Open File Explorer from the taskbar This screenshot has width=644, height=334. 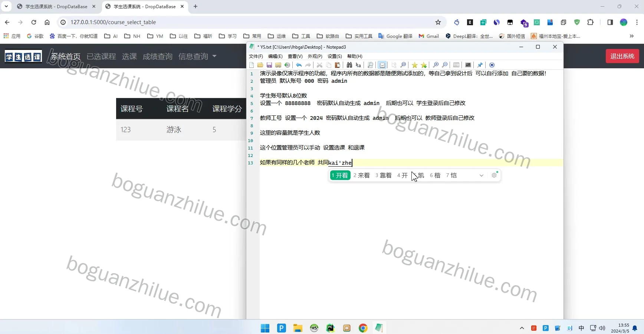point(298,328)
